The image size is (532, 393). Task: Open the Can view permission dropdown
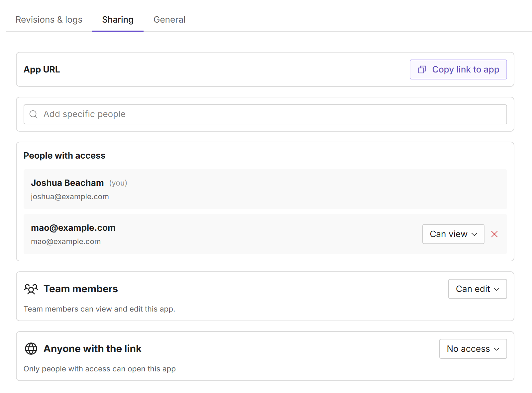point(453,234)
